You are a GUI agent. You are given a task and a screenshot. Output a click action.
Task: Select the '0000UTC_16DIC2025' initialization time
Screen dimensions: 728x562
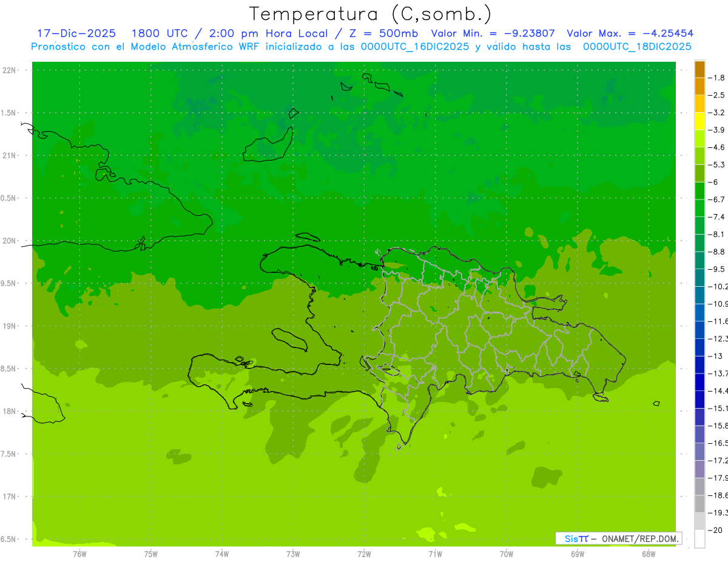pos(415,47)
